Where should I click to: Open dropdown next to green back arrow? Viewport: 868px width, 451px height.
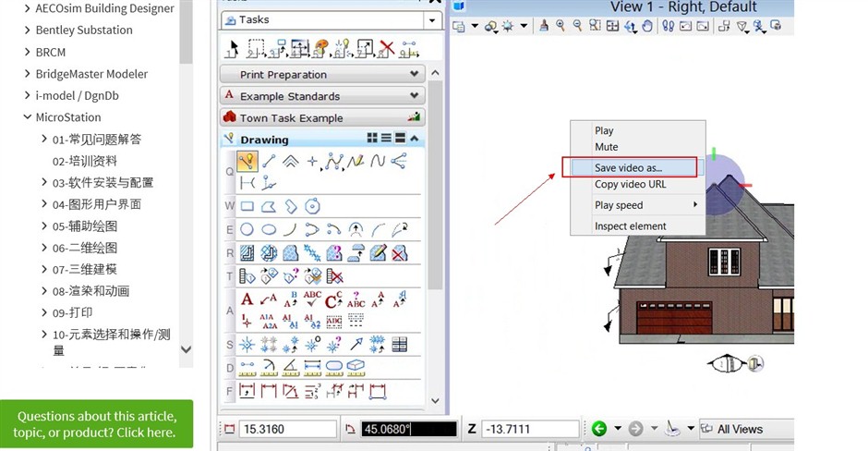click(x=617, y=428)
